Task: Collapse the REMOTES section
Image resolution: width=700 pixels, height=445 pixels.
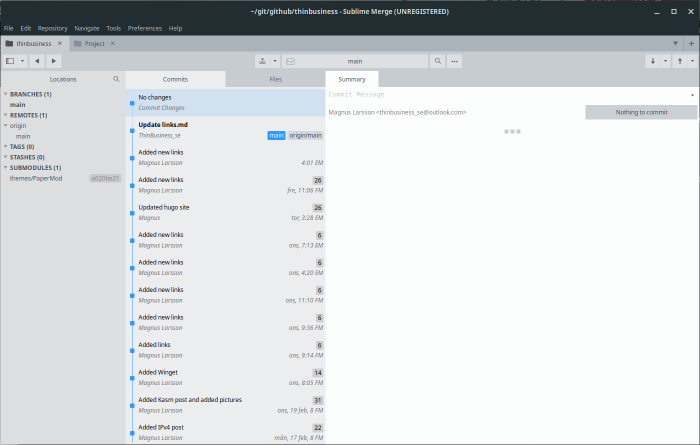Action: 5,115
